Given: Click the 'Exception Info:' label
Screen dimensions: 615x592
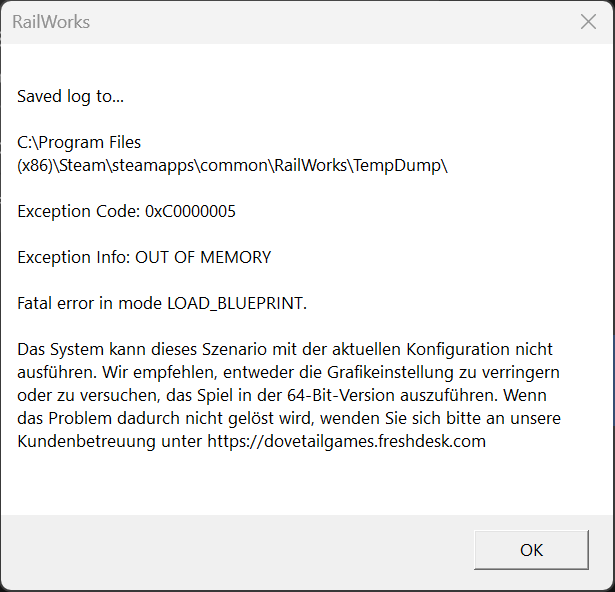Looking at the screenshot, I should point(74,257).
